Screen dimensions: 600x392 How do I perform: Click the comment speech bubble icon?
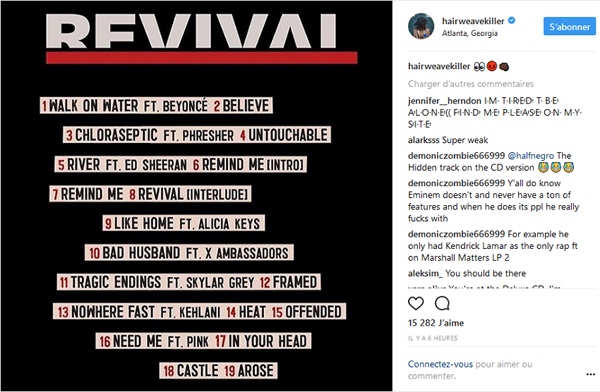coord(442,304)
